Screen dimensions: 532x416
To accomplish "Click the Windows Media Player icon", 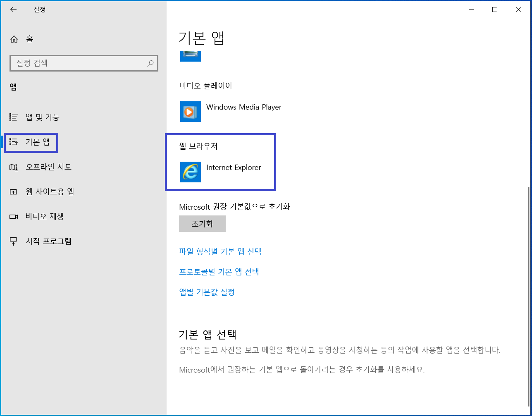I will pyautogui.click(x=191, y=112).
